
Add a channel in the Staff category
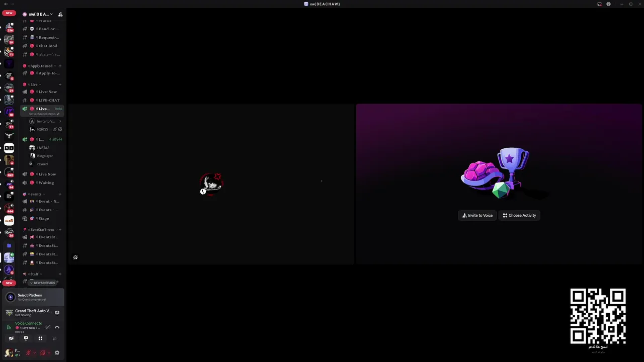60,274
